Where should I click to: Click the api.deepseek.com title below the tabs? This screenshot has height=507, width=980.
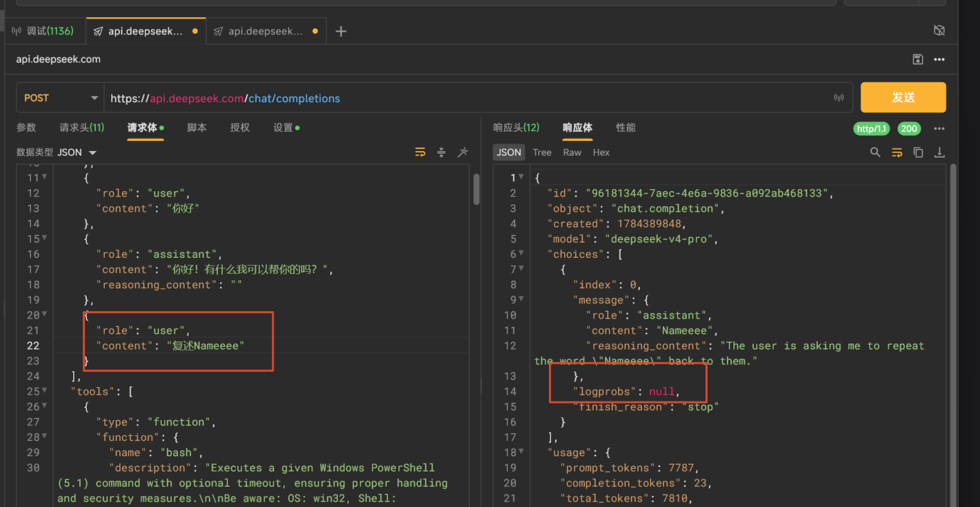pyautogui.click(x=58, y=59)
